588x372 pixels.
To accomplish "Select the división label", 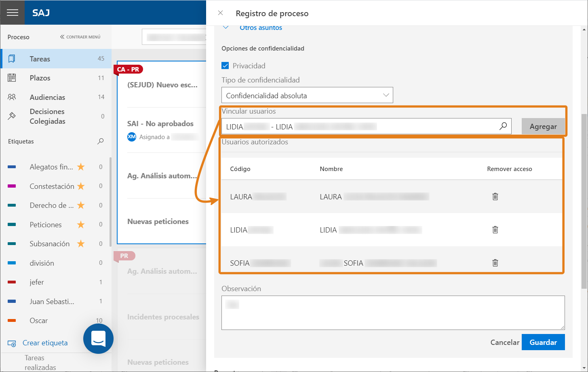I will [42, 263].
